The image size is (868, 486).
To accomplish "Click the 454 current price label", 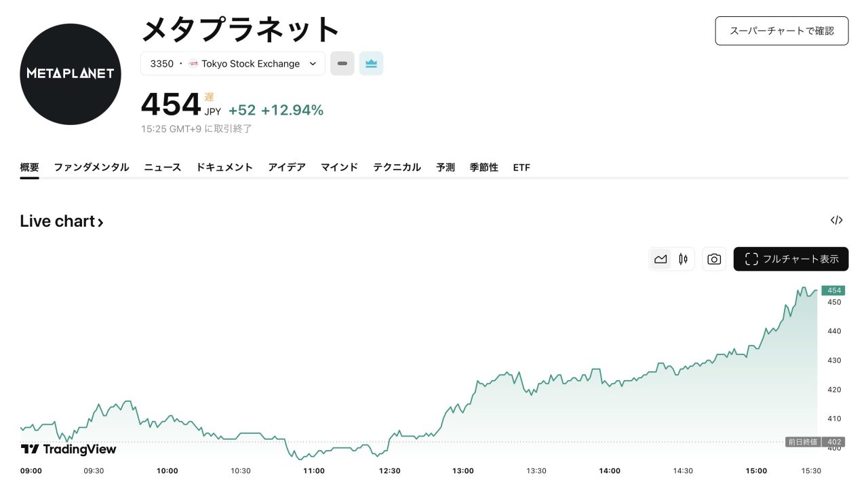I will tap(833, 291).
